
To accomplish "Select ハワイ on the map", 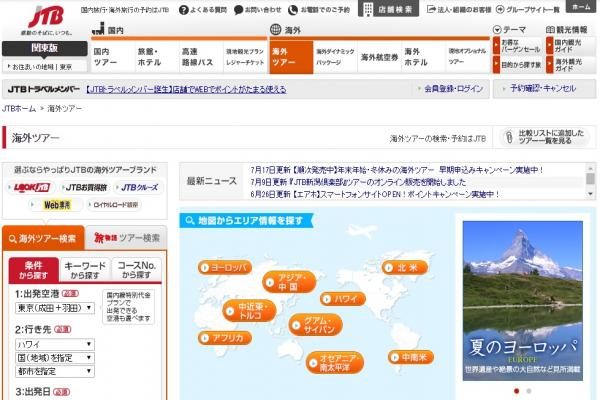I will coord(343,299).
